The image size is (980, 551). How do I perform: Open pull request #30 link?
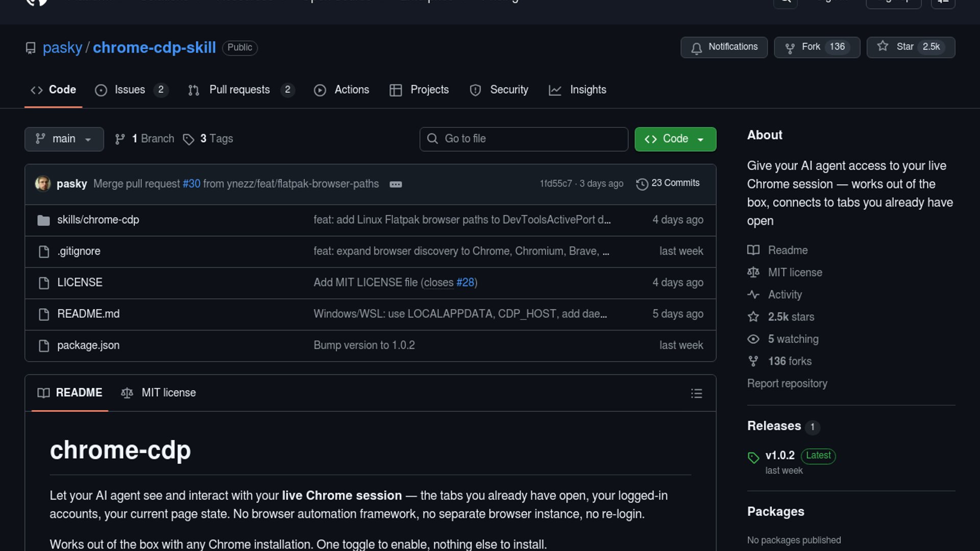191,184
